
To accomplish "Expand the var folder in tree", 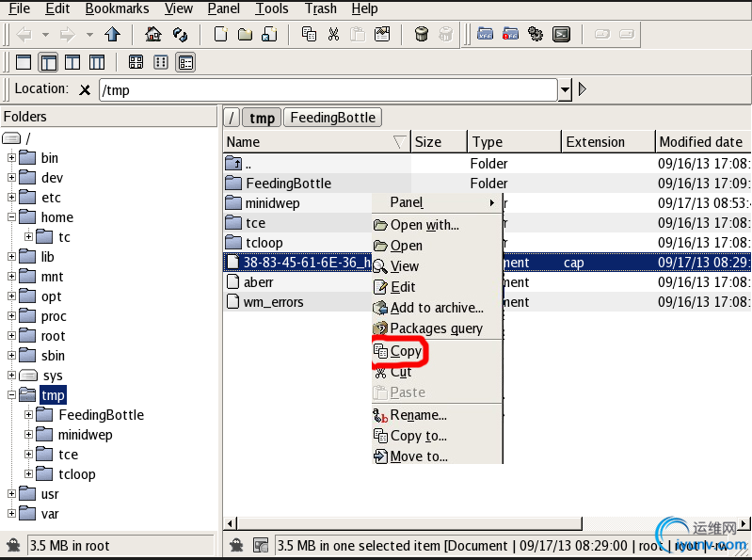I will pos(11,514).
